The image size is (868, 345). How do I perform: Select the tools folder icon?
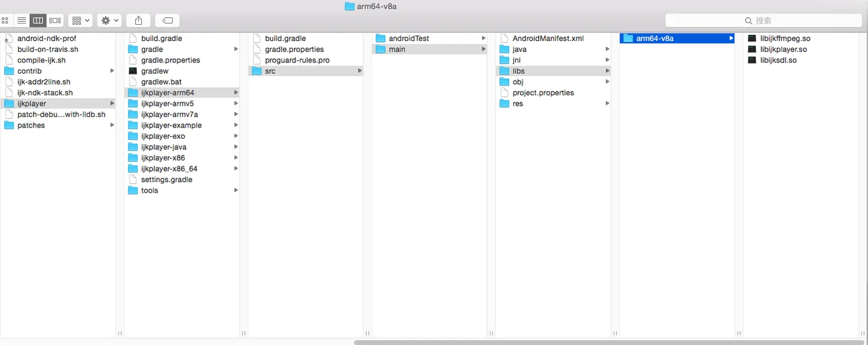coord(133,190)
